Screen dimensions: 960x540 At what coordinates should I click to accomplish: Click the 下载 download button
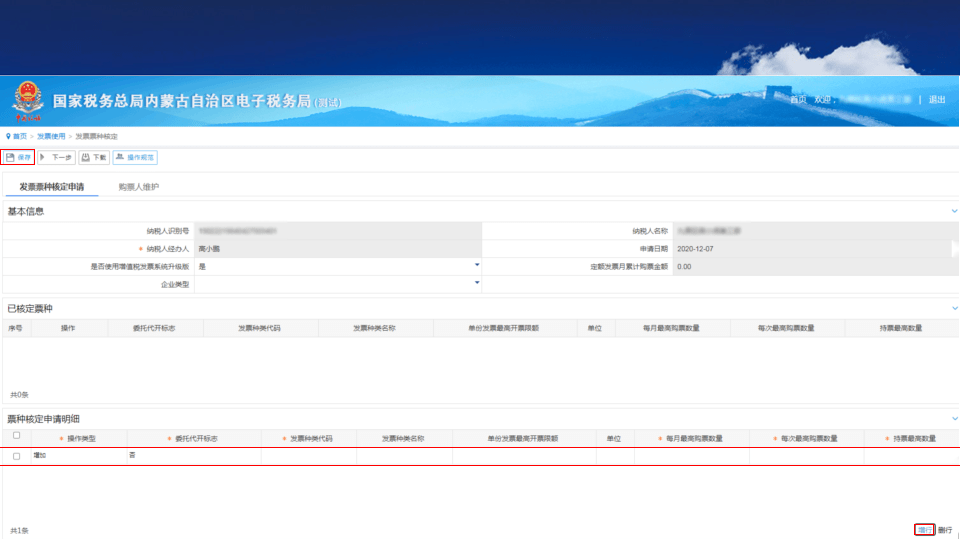click(94, 157)
